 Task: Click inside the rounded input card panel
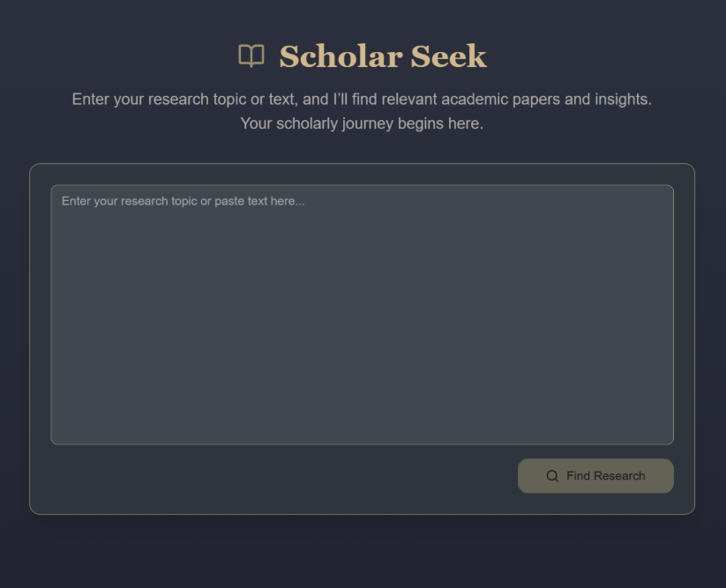tap(362, 337)
